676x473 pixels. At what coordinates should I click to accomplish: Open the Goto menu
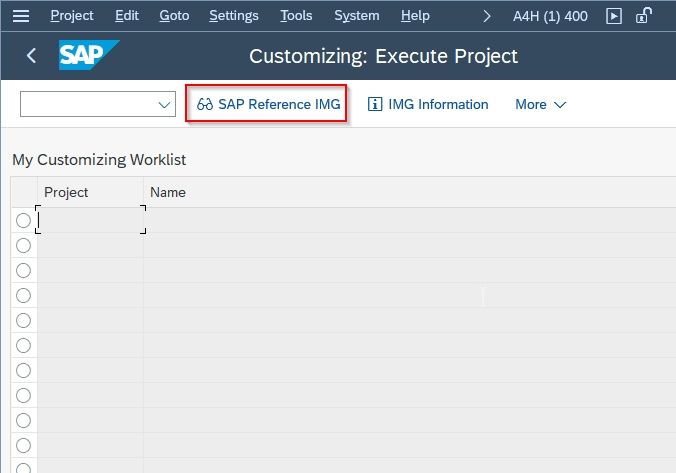pyautogui.click(x=174, y=16)
